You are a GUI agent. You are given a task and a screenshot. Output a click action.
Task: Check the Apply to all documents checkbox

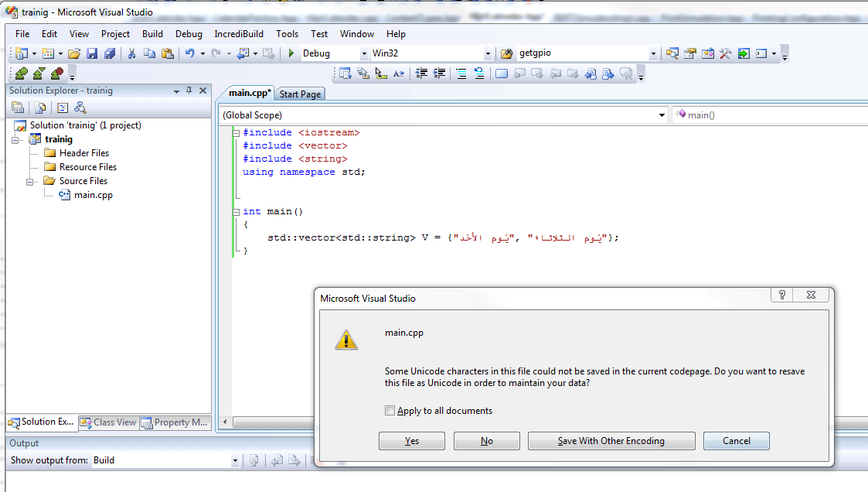390,411
